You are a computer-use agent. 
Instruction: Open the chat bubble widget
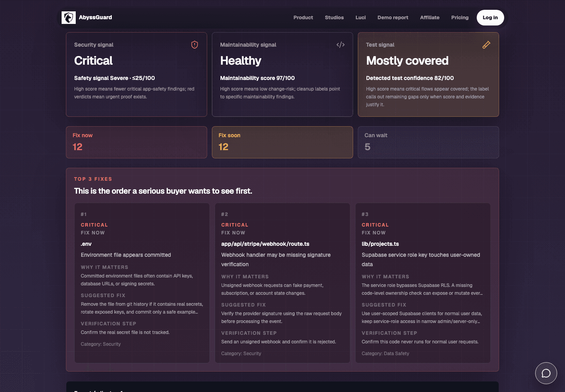point(546,373)
